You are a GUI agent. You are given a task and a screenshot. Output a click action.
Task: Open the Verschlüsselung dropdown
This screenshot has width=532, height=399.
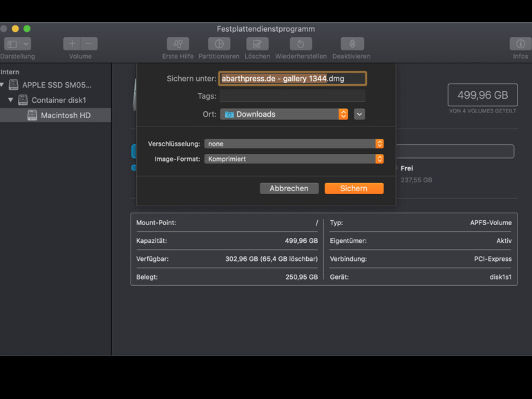pos(294,144)
